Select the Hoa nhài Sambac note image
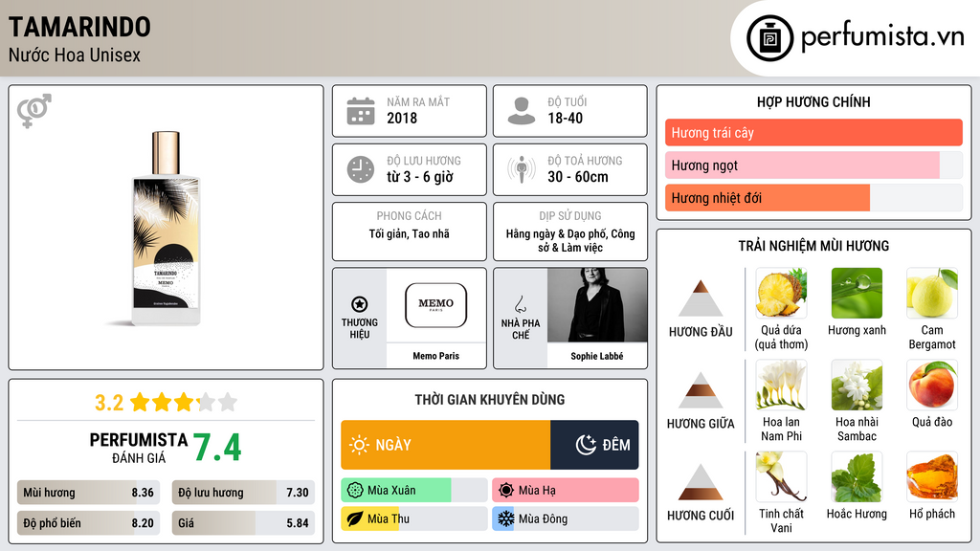 [857, 386]
